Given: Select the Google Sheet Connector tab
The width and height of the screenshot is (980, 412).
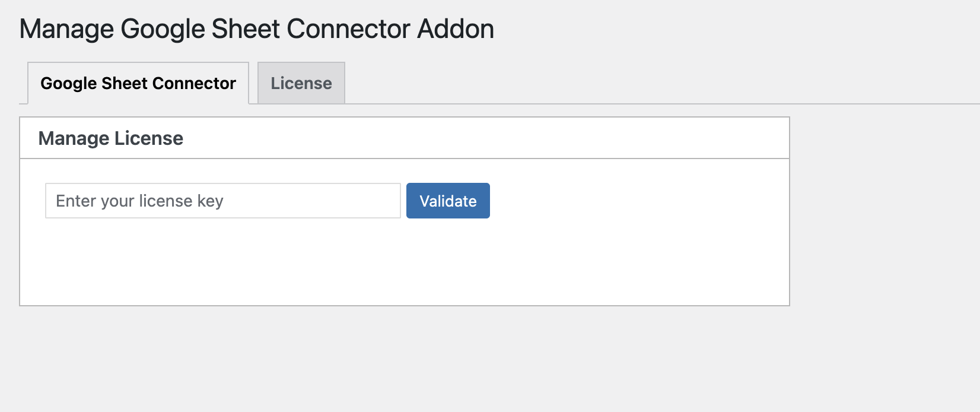Looking at the screenshot, I should pyautogui.click(x=138, y=83).
